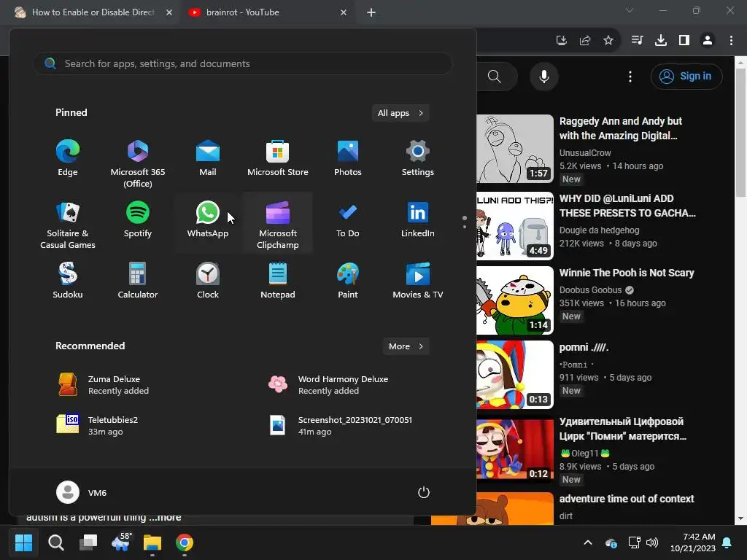Click the YouTube Sign in button
747x560 pixels.
click(x=686, y=76)
